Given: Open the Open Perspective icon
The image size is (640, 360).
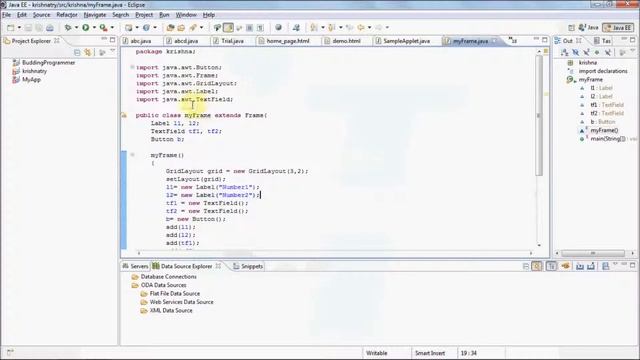Looking at the screenshot, I should point(571,28).
